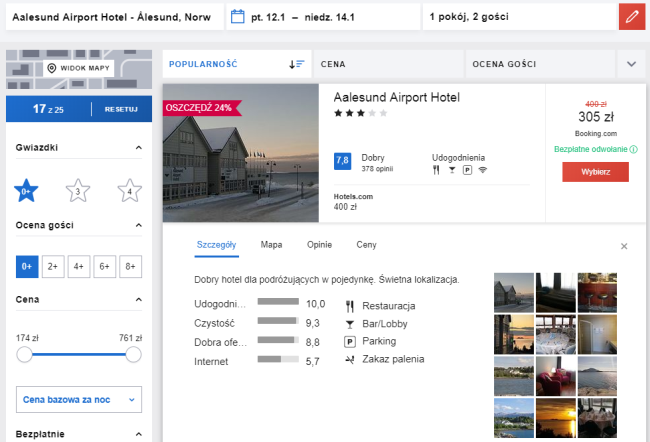Select guest rating 0+ filter
The height and width of the screenshot is (442, 650).
(x=27, y=266)
